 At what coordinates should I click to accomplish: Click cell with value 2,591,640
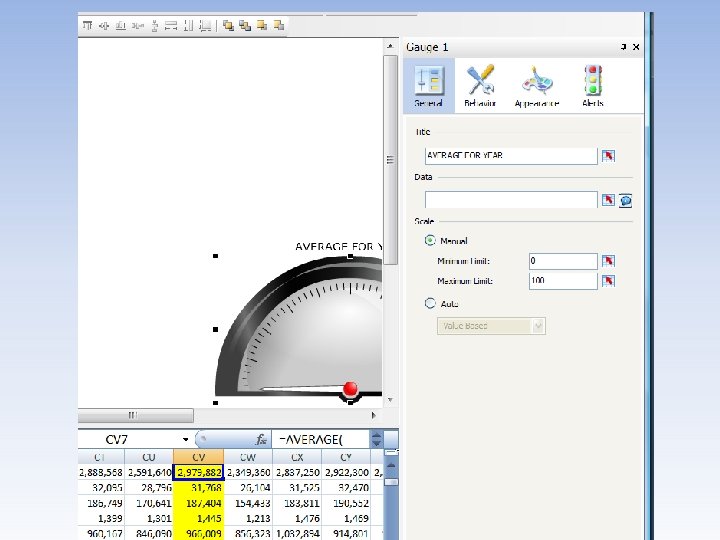pyautogui.click(x=149, y=472)
